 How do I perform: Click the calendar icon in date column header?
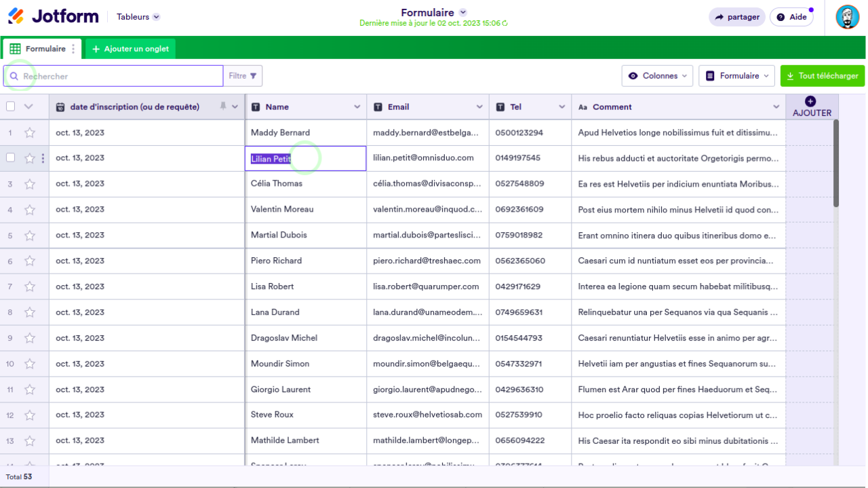(60, 107)
